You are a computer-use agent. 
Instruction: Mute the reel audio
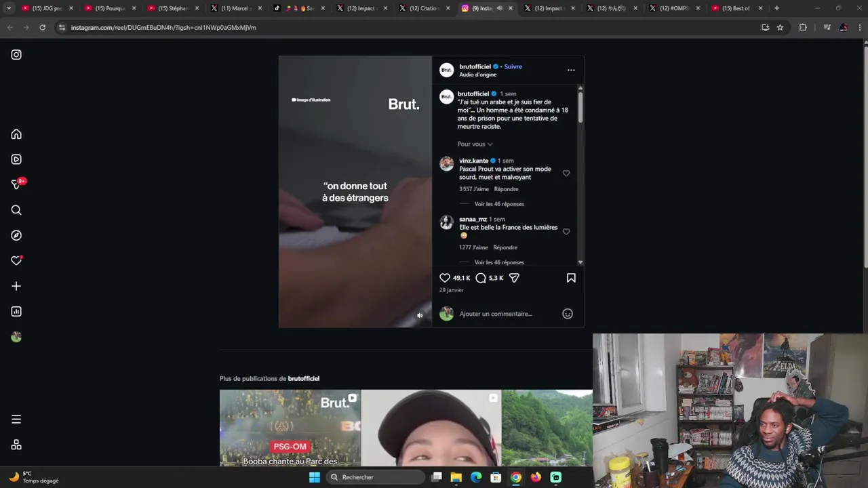(x=420, y=315)
